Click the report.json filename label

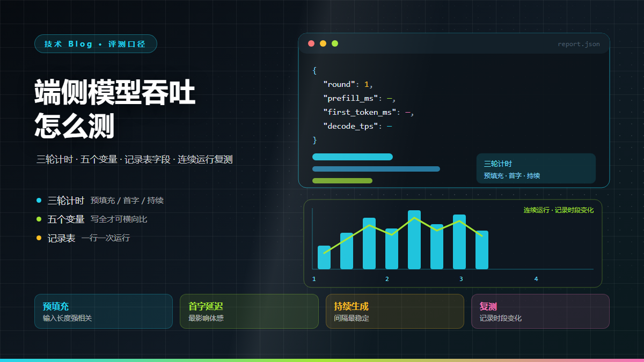click(579, 44)
